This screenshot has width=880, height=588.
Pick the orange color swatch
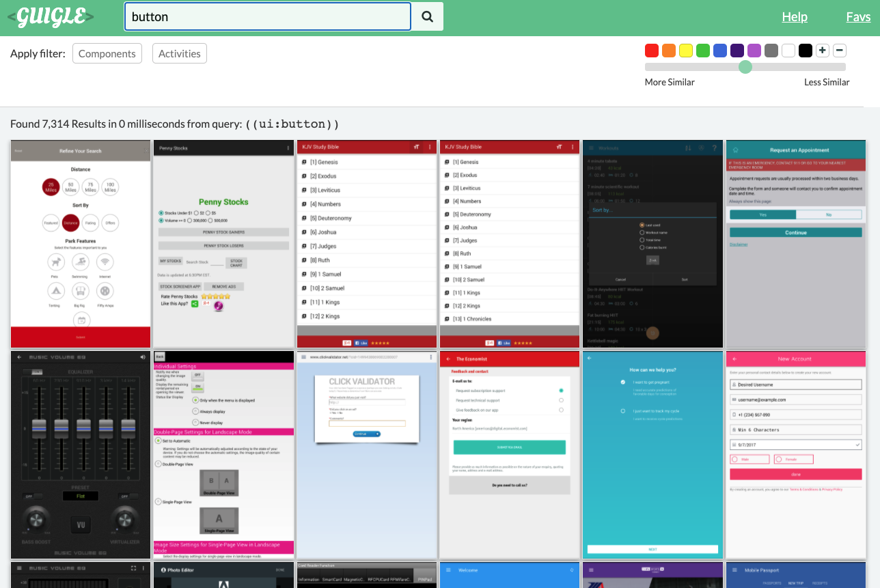pyautogui.click(x=669, y=51)
